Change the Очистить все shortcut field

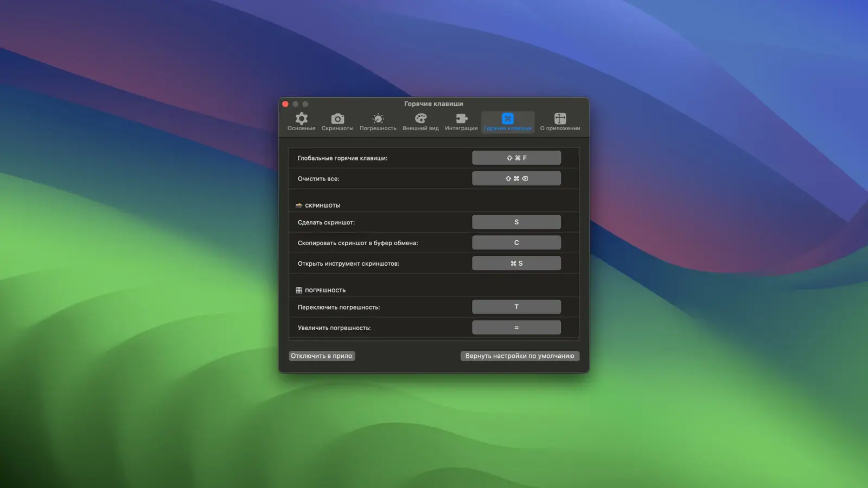tap(516, 178)
